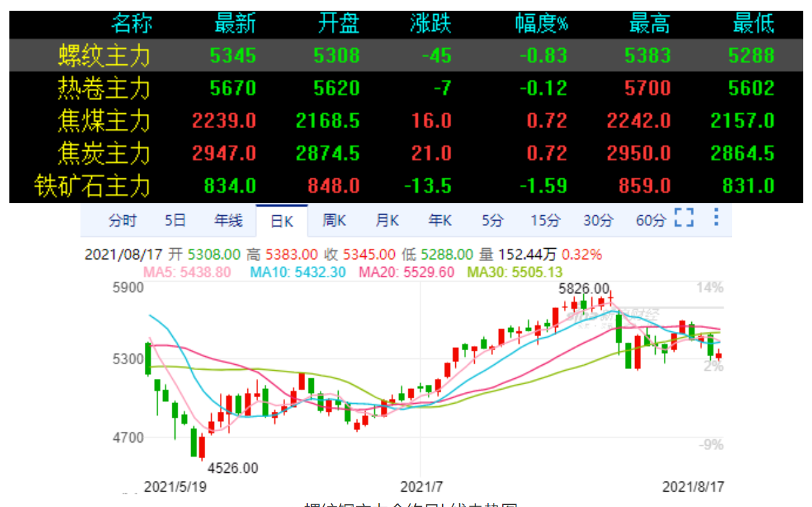Open the 年线 tab
Image resolution: width=812 pixels, height=507 pixels.
[228, 221]
